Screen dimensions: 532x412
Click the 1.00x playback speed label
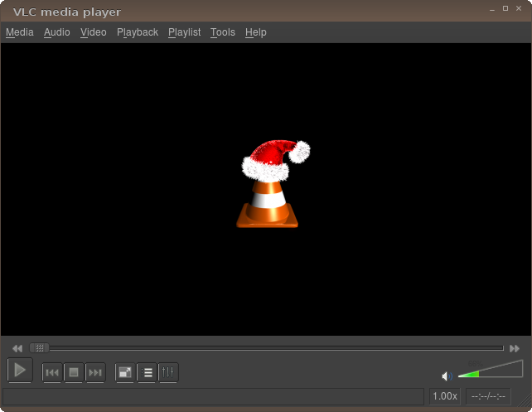point(445,396)
